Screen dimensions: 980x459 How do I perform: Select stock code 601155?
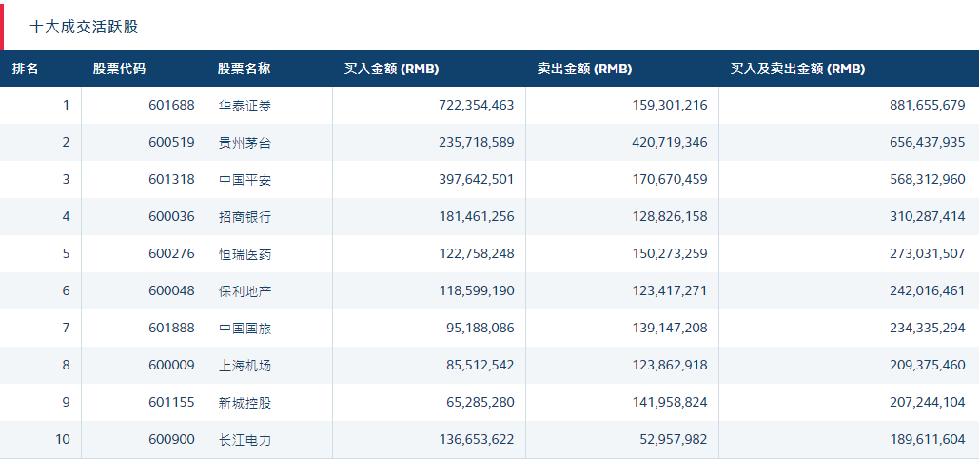(172, 402)
